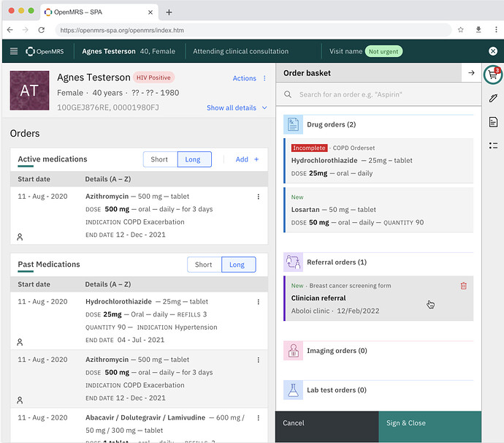Open the hamburger navigation menu
504x443 pixels.
13,51
